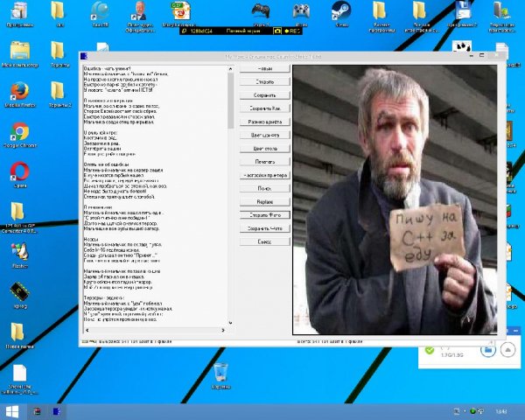Click the REC button on recorder bar

292,31
